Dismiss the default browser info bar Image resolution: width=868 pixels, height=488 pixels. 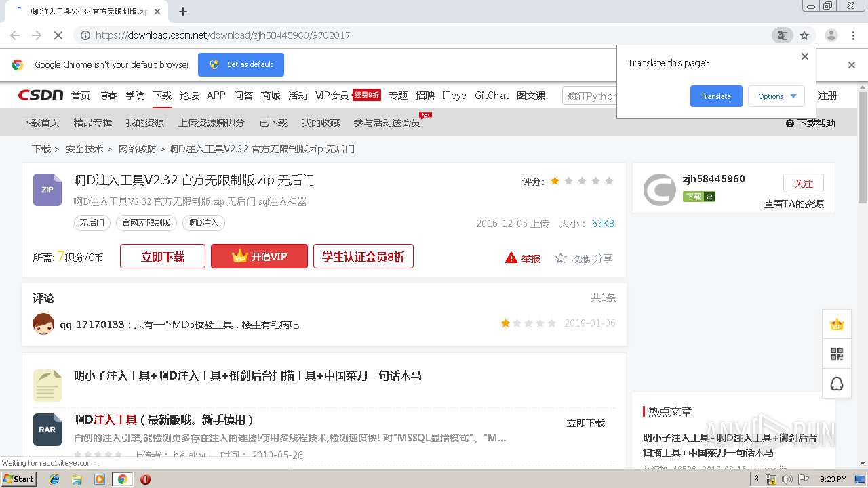coord(852,65)
